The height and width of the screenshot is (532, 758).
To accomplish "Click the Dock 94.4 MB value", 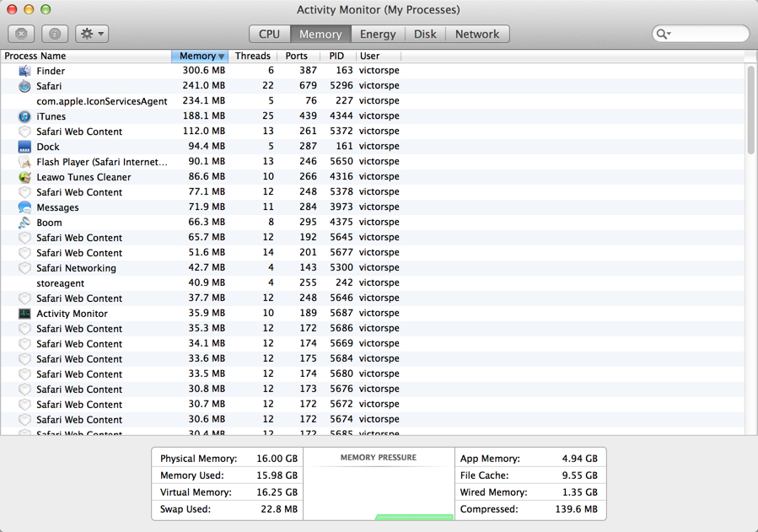I will coord(207,146).
